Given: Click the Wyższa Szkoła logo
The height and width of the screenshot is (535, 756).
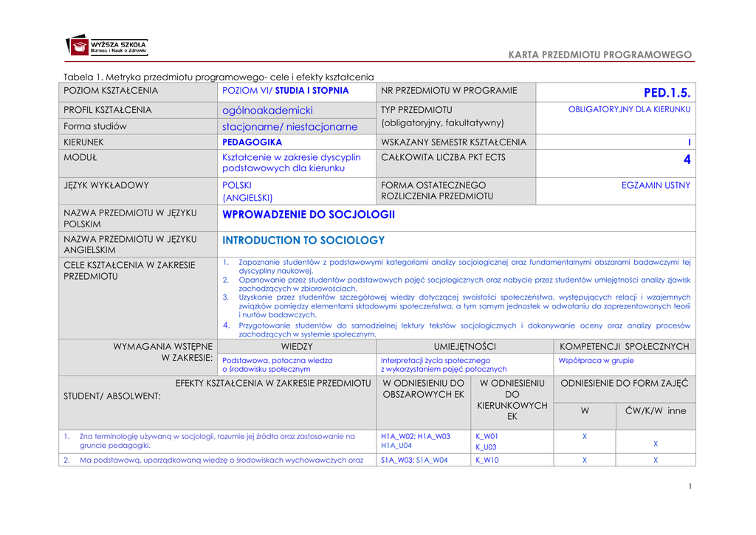Looking at the screenshot, I should 107,47.
